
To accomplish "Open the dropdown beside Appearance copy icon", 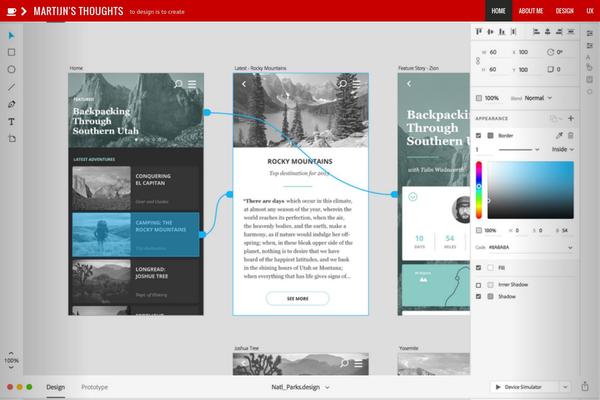I will 559,118.
